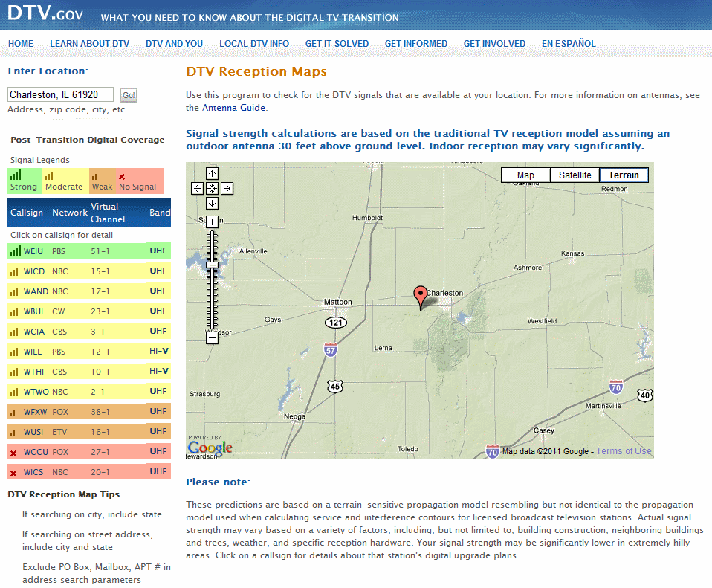Viewport: 712px width, 588px height.
Task: Click the Neoga label on the map
Action: pos(295,416)
